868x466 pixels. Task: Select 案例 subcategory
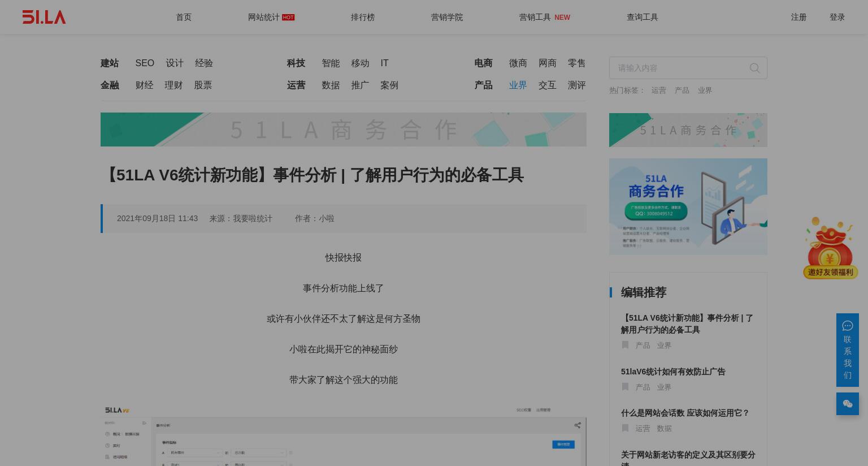pyautogui.click(x=389, y=85)
